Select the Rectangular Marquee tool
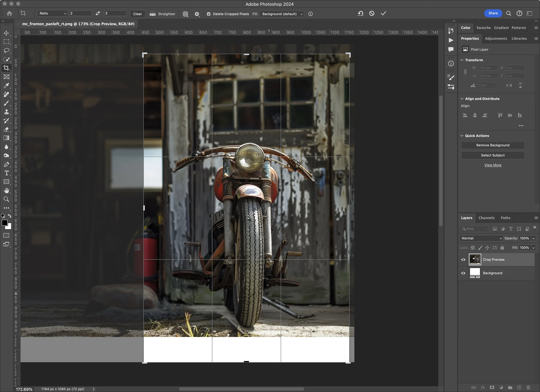Screen dimensions: 540x392 click(6, 42)
